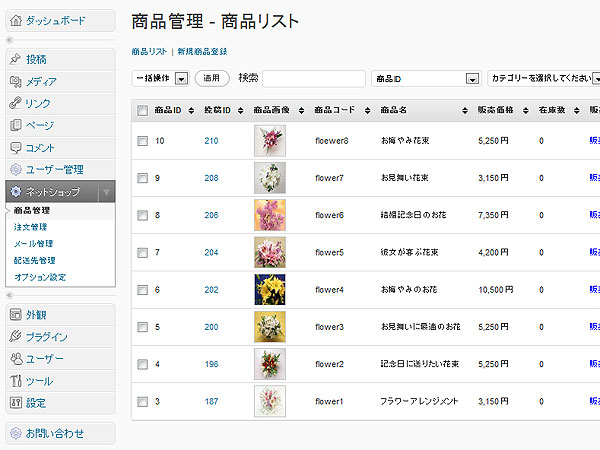Open 配送先管理 submenu item
Screen dimensions: 600x450
pyautogui.click(x=34, y=261)
